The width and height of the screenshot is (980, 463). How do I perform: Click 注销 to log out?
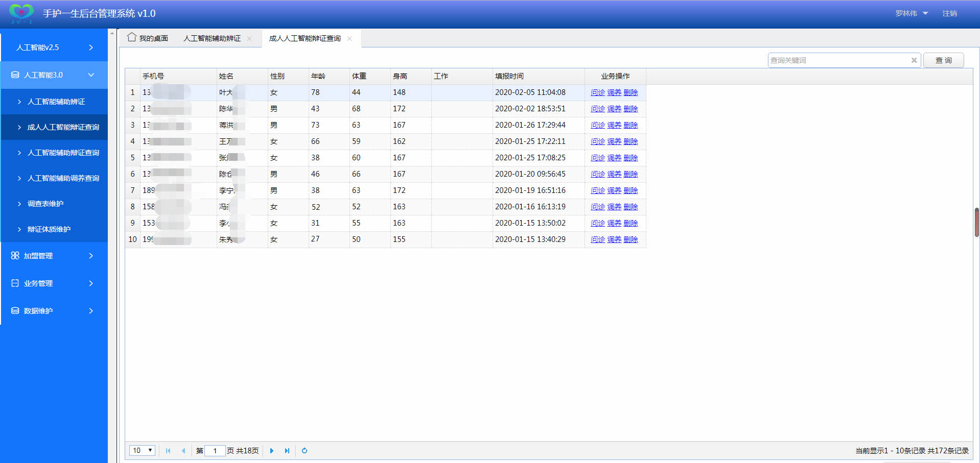pyautogui.click(x=950, y=13)
